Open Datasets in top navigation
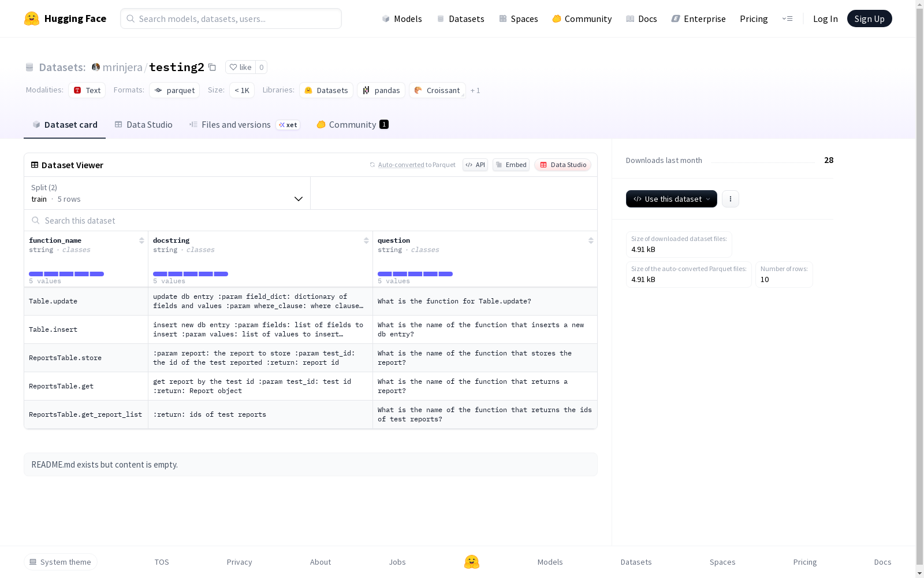The height and width of the screenshot is (578, 924). pos(460,18)
